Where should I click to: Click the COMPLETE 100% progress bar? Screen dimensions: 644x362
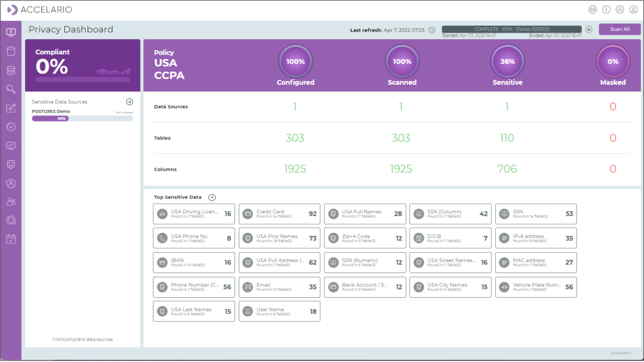pos(511,29)
